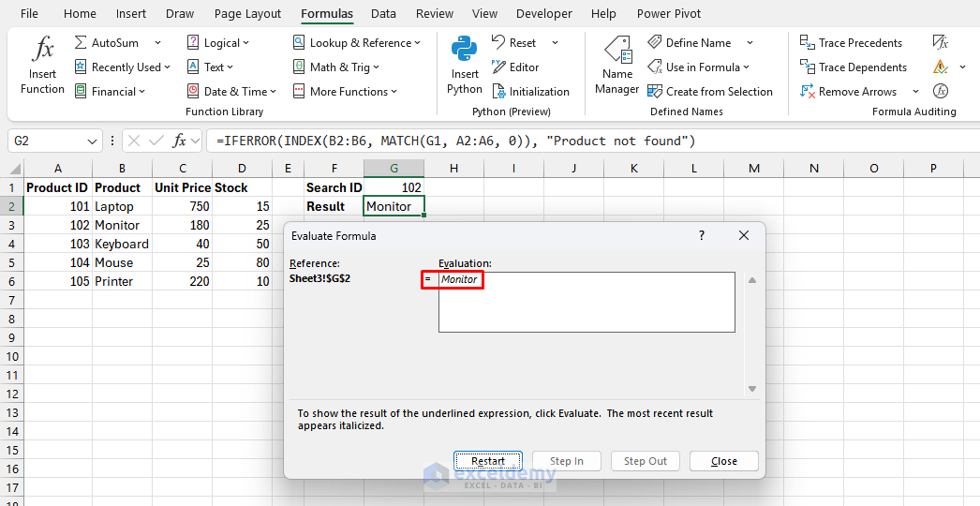Click inside the formula bar text
Image resolution: width=980 pixels, height=506 pixels.
(x=455, y=141)
